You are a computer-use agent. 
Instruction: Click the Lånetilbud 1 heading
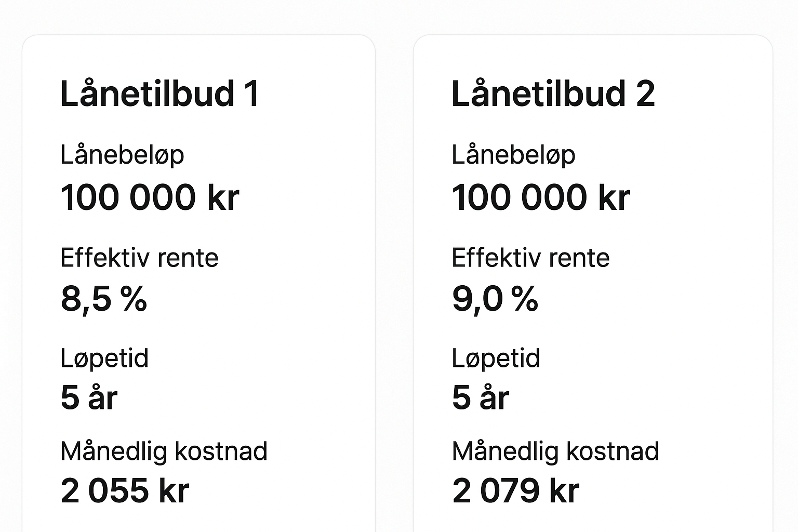tap(159, 94)
